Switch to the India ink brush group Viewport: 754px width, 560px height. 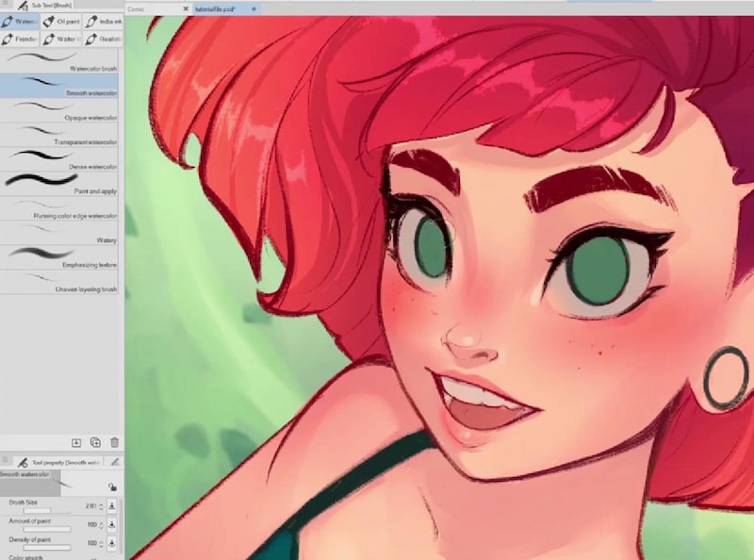coord(104,21)
